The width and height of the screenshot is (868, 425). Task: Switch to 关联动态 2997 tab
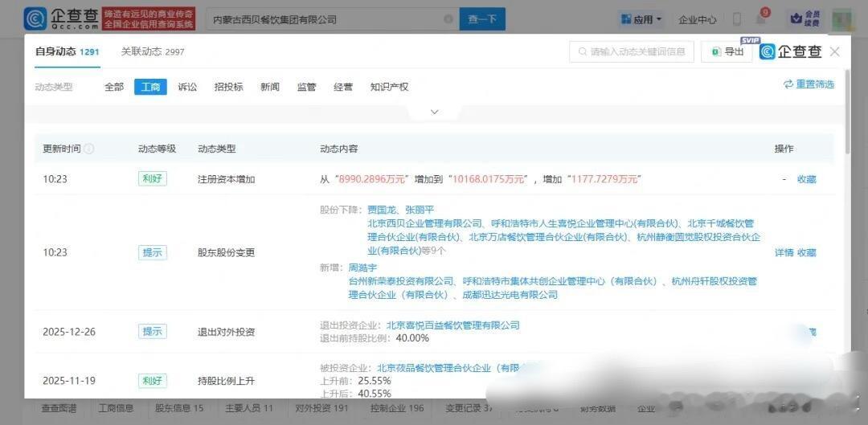tap(153, 52)
